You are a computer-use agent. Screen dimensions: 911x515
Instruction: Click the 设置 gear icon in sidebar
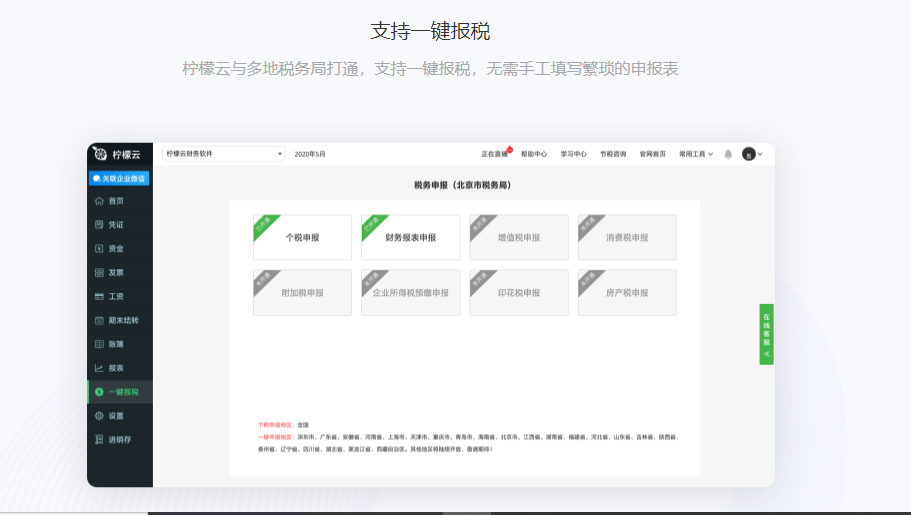click(99, 416)
